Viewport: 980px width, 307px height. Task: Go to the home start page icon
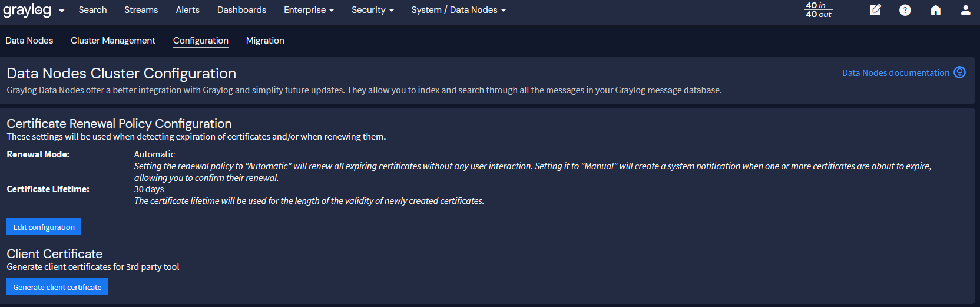[x=935, y=10]
